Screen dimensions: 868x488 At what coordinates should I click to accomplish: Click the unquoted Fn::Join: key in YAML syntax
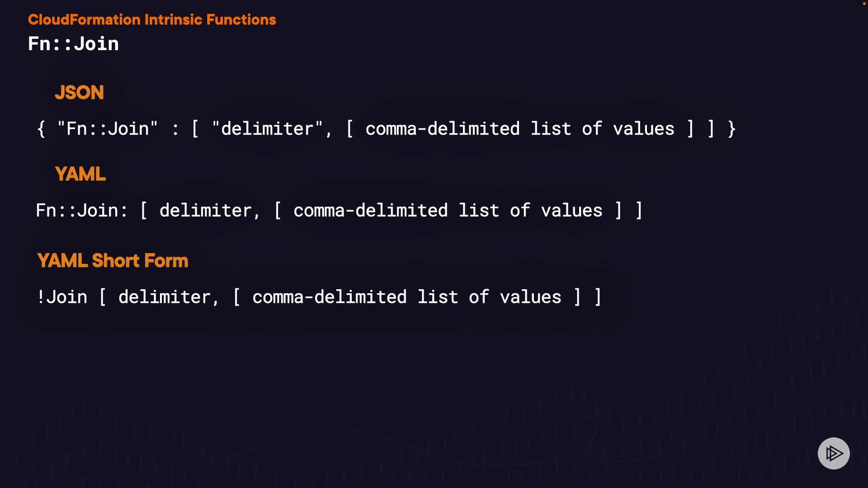pos(82,211)
